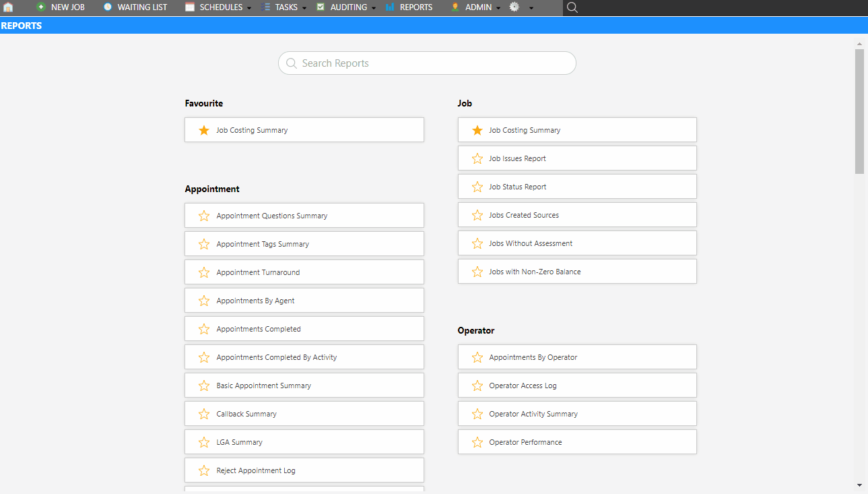Click the Waiting List clock icon
868x494 pixels.
click(x=108, y=7)
